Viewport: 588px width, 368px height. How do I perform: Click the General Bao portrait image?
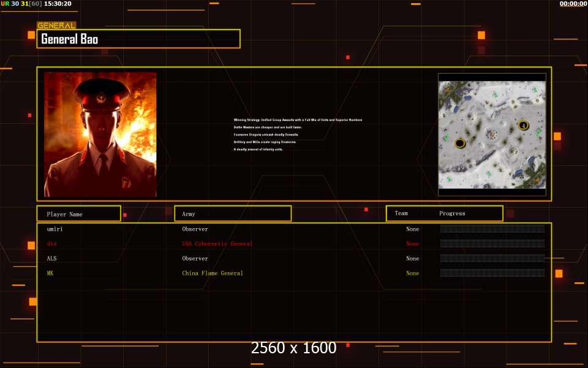coord(100,134)
